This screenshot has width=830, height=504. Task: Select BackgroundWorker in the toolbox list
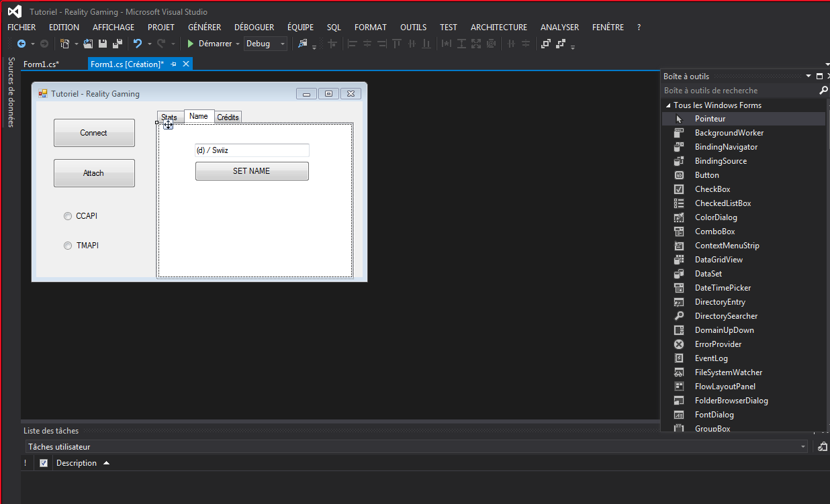743,133
